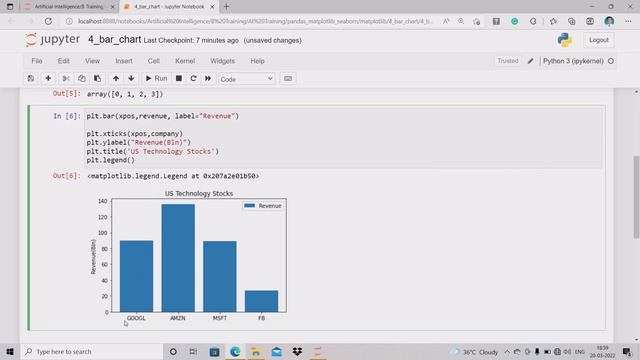Viewport: 640px width, 360px height.
Task: Save notebook with the save and checkpoint icon
Action: (31, 78)
